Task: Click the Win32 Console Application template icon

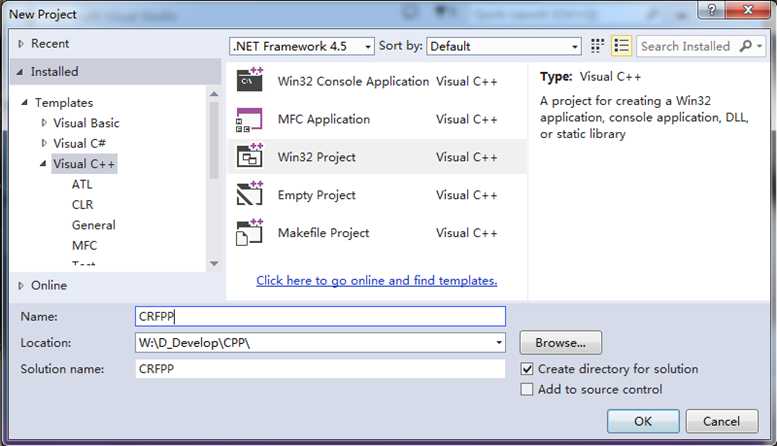Action: (249, 80)
